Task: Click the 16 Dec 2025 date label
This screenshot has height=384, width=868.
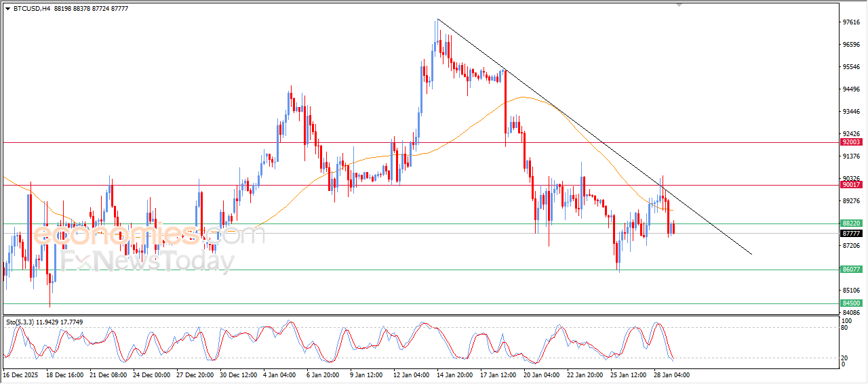Action: click(x=20, y=375)
